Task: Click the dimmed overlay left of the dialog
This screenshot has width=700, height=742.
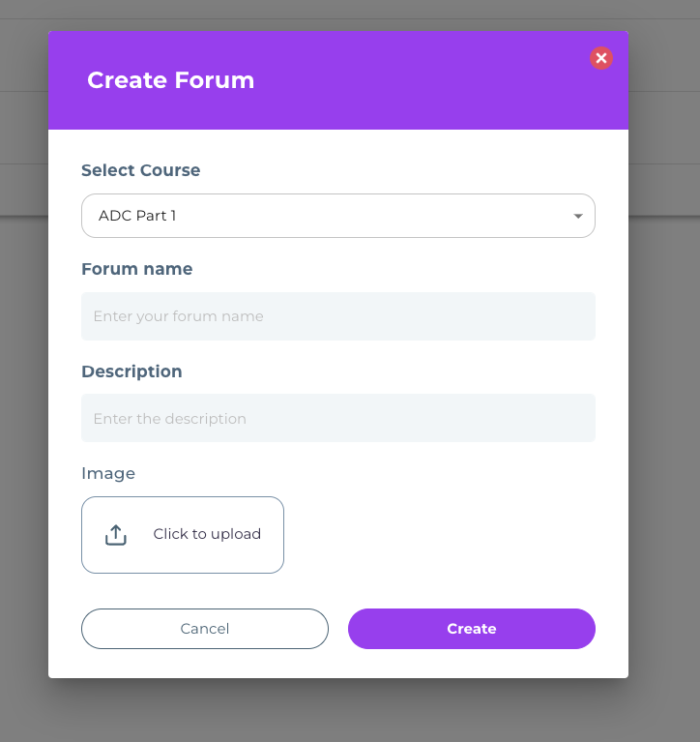Action: 23,387
